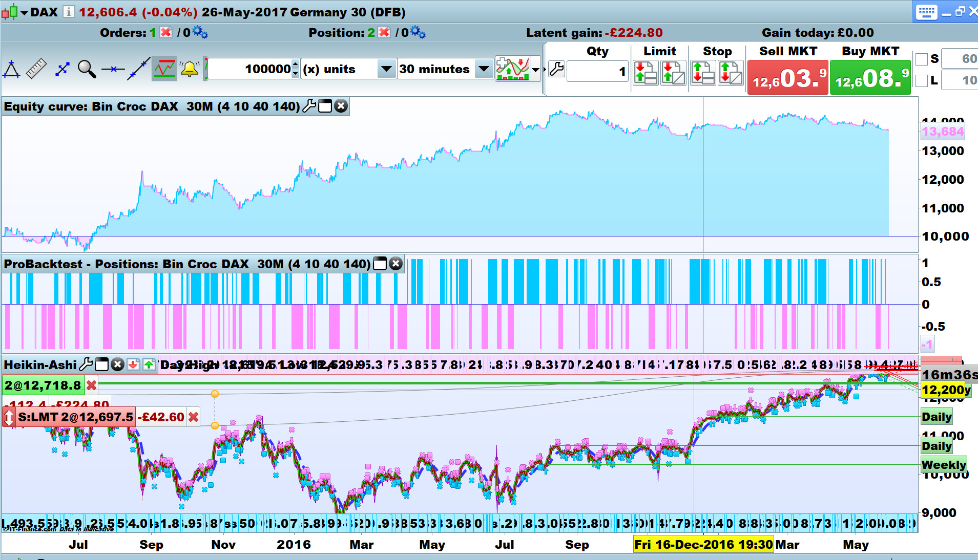Open Heikin-Ashi chart settings wrench

(x=86, y=364)
